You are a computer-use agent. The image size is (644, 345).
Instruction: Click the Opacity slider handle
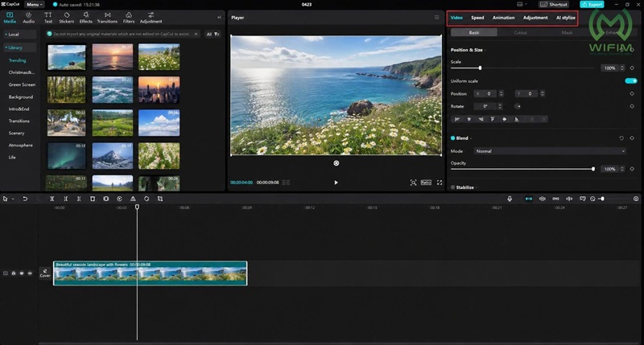click(x=593, y=169)
